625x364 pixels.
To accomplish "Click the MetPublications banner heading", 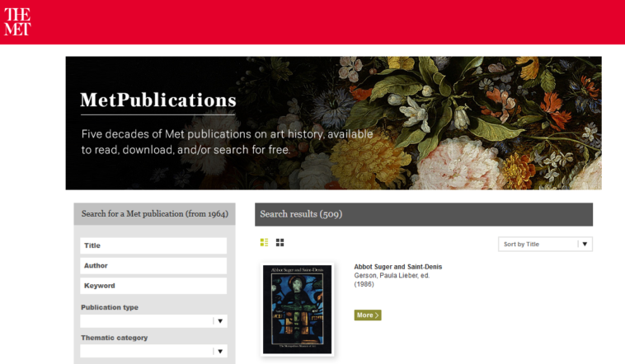I will point(158,100).
